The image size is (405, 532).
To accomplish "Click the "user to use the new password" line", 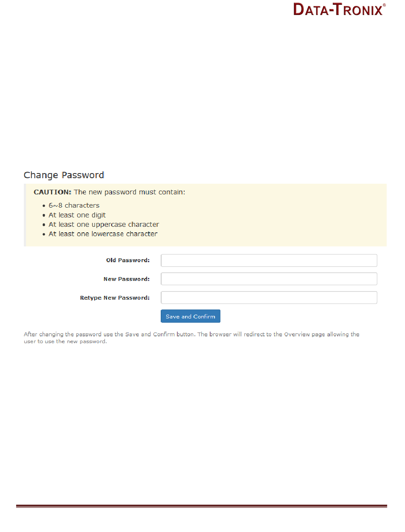I will [x=65, y=341].
